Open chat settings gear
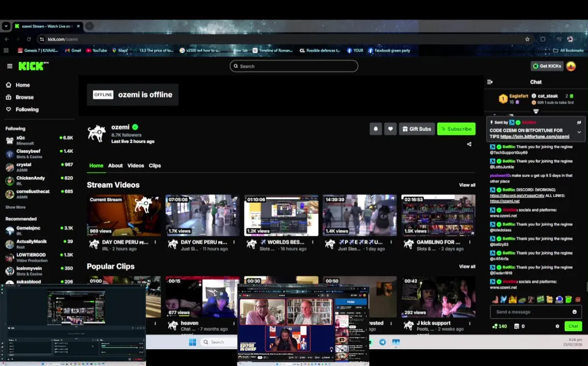Image resolution: width=588 pixels, height=366 pixels. tap(557, 326)
